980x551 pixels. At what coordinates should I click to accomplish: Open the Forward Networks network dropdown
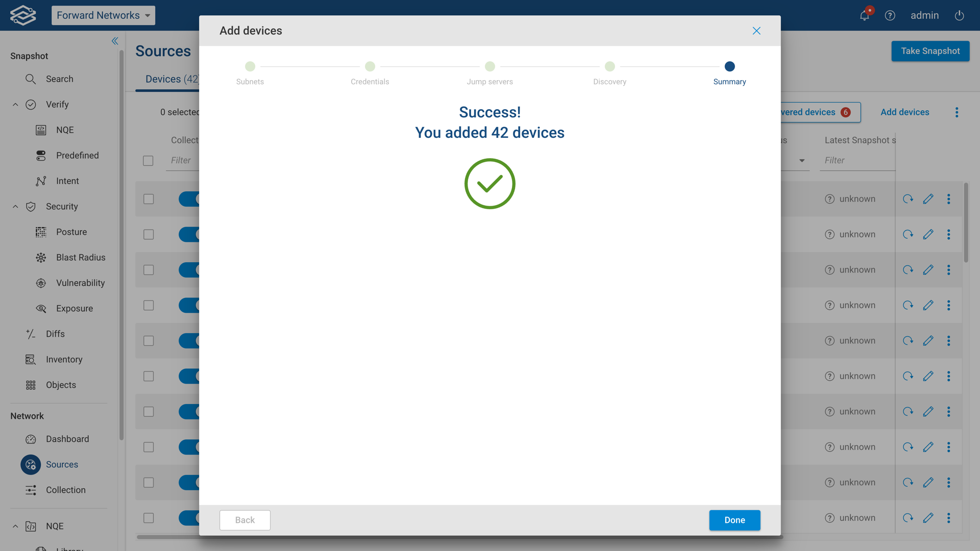pyautogui.click(x=103, y=15)
